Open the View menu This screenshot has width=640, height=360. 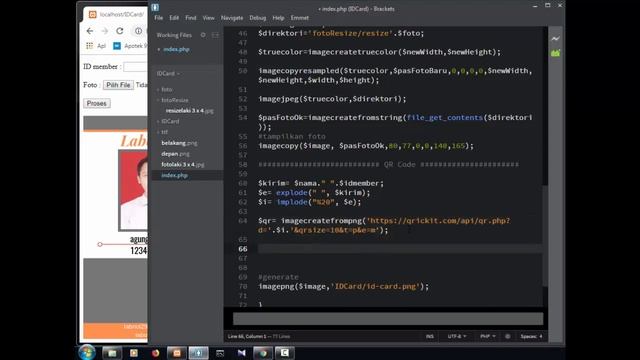[208, 18]
